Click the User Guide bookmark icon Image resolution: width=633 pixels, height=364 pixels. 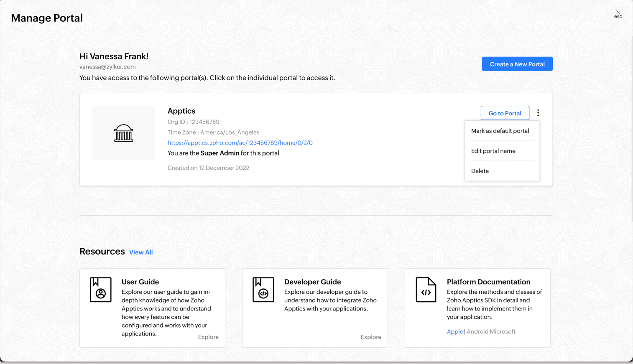pyautogui.click(x=101, y=290)
